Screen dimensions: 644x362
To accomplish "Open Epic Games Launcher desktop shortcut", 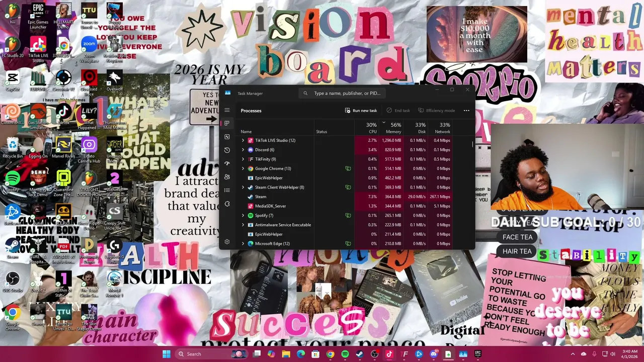I will click(38, 15).
